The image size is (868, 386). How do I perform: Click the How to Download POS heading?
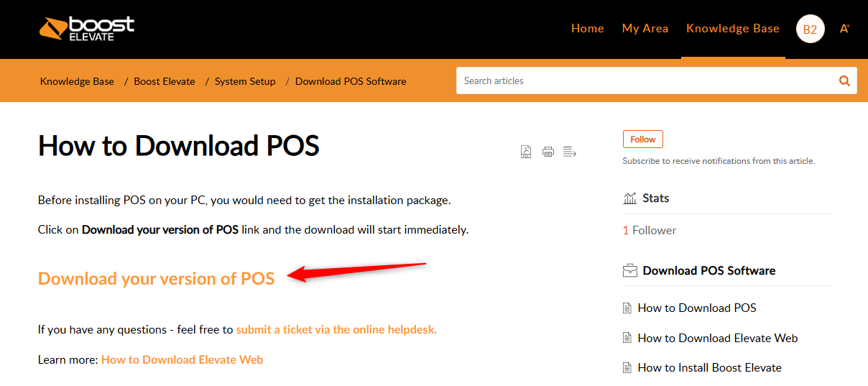tap(179, 146)
